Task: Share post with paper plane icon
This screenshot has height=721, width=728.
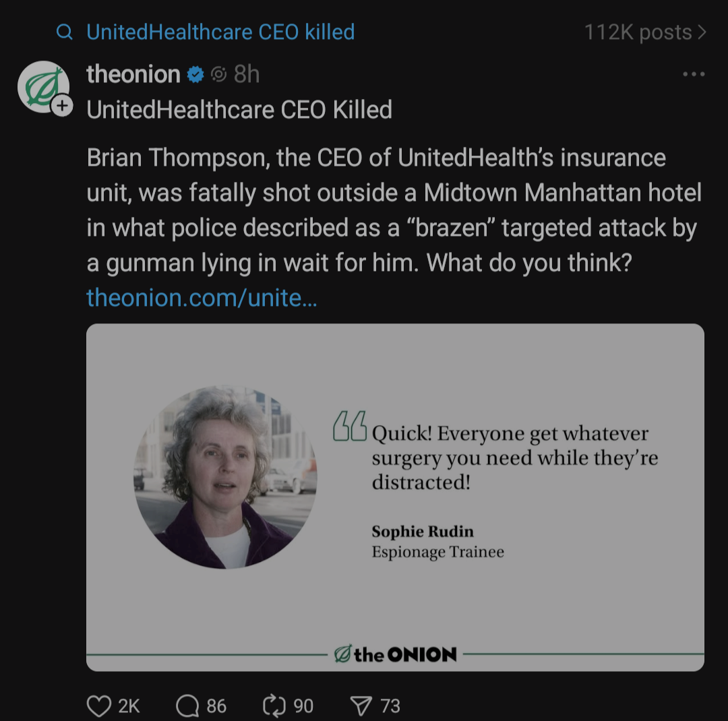Action: coord(361,706)
